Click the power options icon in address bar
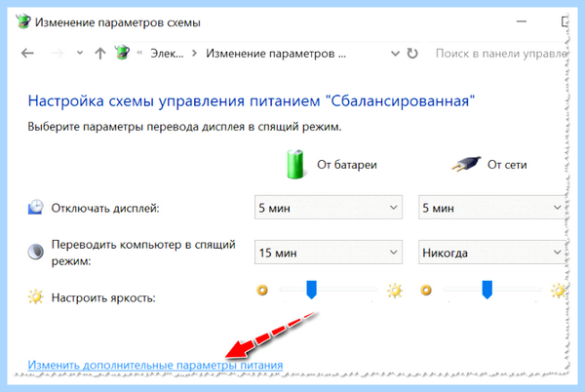Viewport: 585px width, 392px height. coord(122,53)
